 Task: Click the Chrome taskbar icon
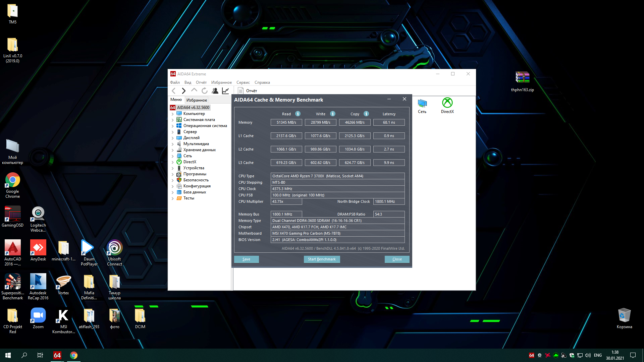(x=74, y=355)
